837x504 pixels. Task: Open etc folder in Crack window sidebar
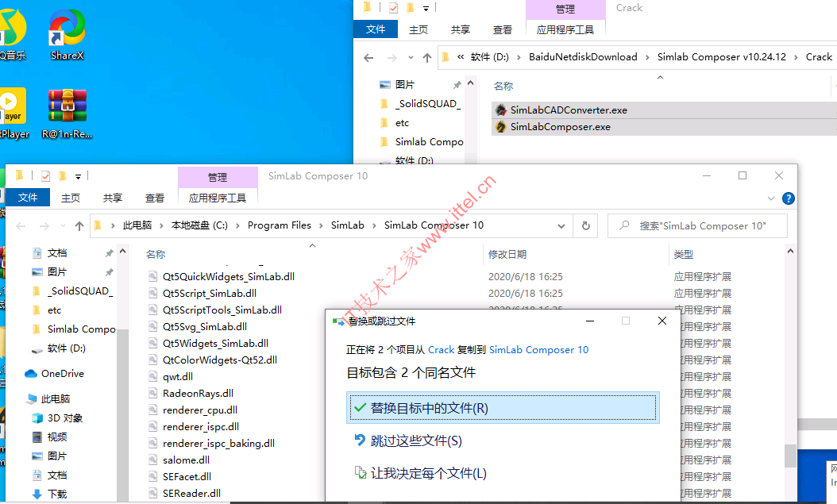pos(395,123)
